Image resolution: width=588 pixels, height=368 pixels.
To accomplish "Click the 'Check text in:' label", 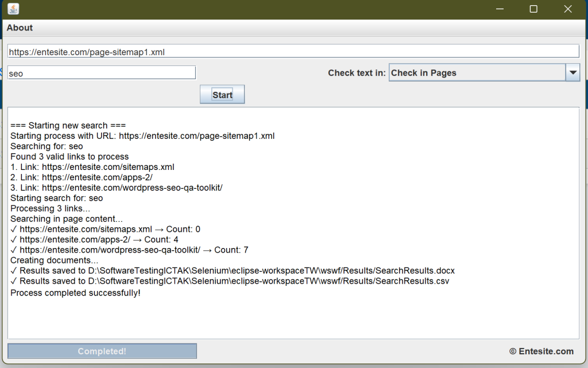I will tap(357, 73).
